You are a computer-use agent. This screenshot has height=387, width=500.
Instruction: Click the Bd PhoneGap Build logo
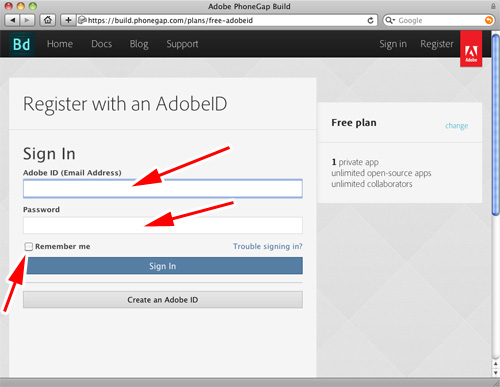pyautogui.click(x=21, y=44)
